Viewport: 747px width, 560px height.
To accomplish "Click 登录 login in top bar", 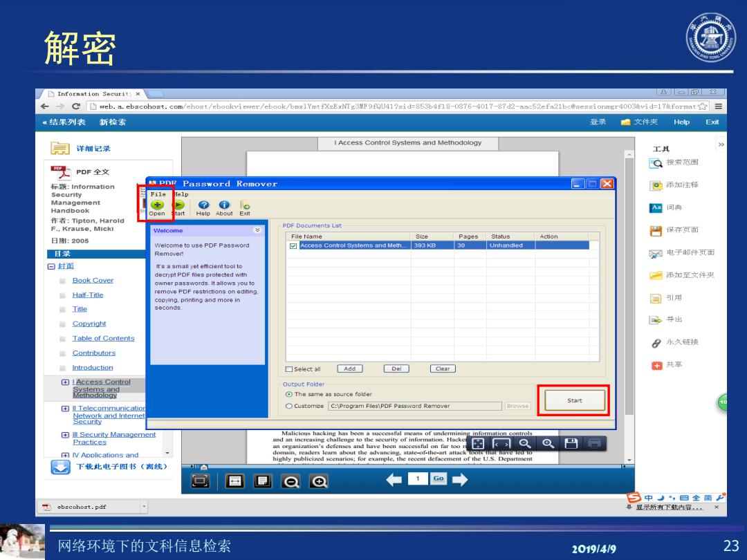I will [x=598, y=122].
